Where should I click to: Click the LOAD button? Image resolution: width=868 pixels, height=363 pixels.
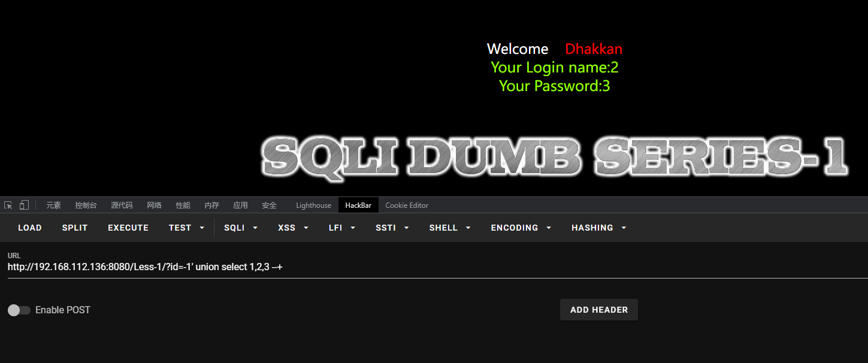[30, 228]
